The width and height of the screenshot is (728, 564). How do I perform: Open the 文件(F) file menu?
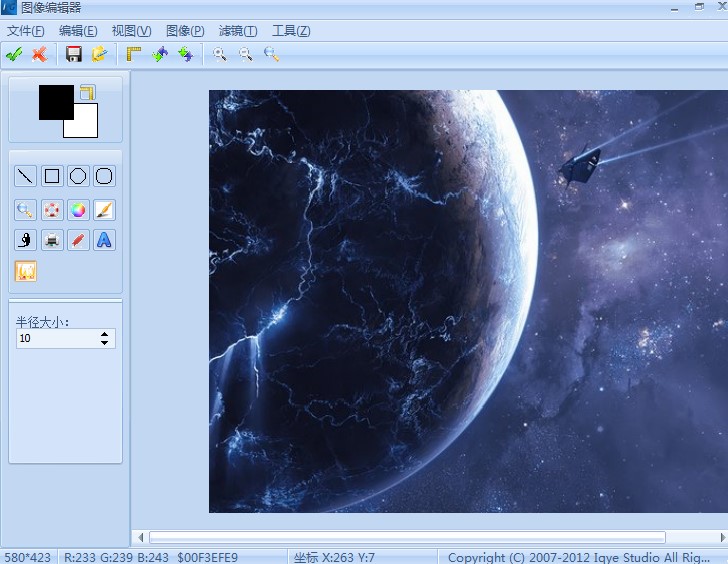[25, 31]
